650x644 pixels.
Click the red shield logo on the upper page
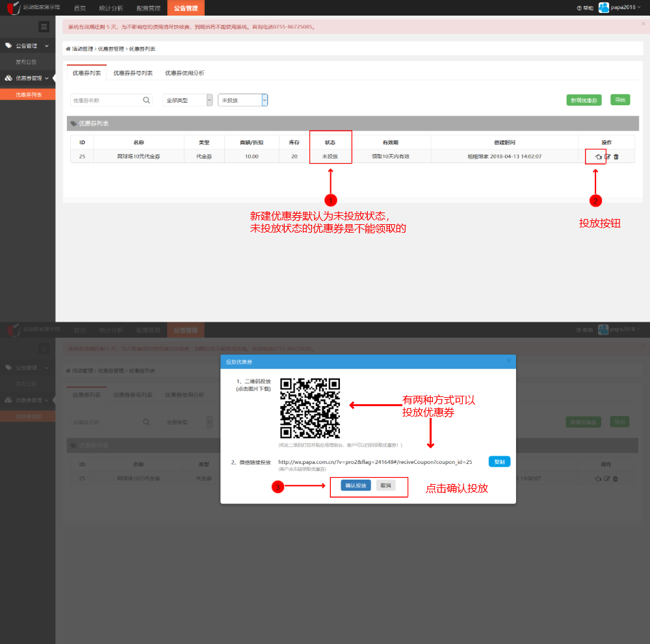tap(14, 7)
